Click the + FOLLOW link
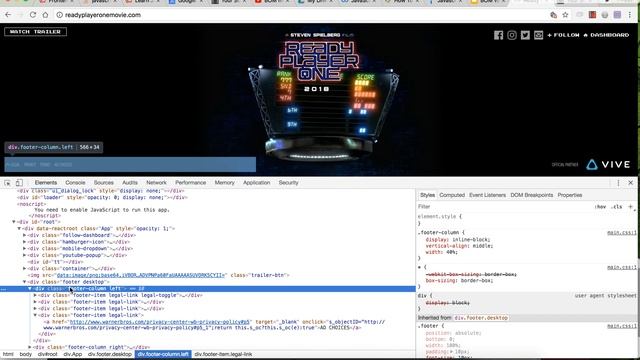Screen dimensions: 640x360 [563, 35]
